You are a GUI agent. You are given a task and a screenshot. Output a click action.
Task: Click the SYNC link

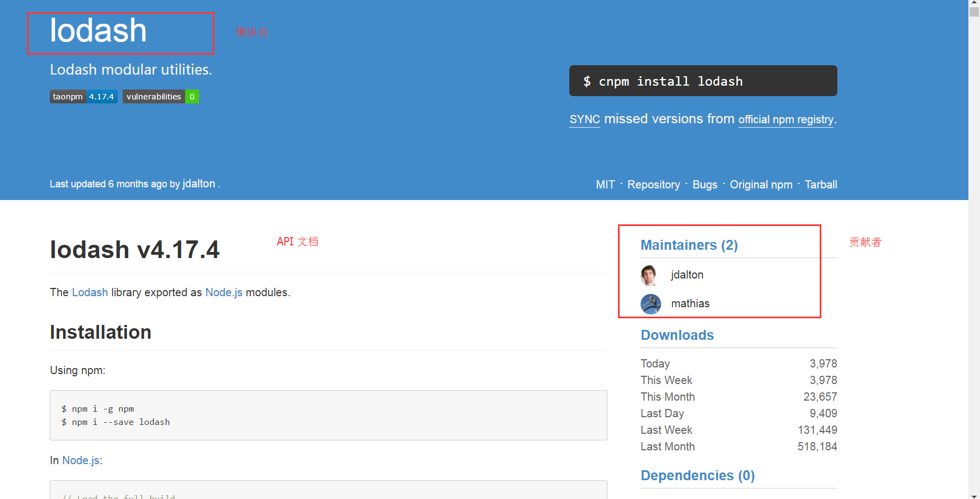point(585,119)
